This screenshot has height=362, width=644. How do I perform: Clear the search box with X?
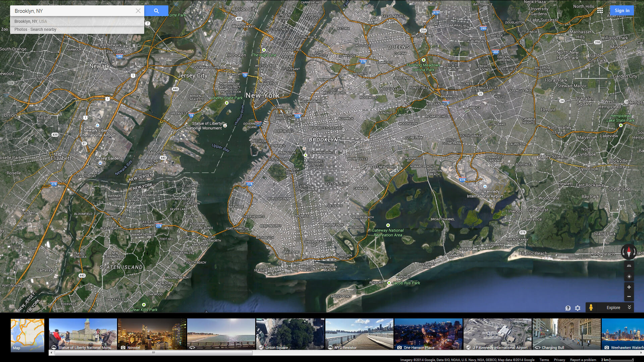click(x=138, y=11)
